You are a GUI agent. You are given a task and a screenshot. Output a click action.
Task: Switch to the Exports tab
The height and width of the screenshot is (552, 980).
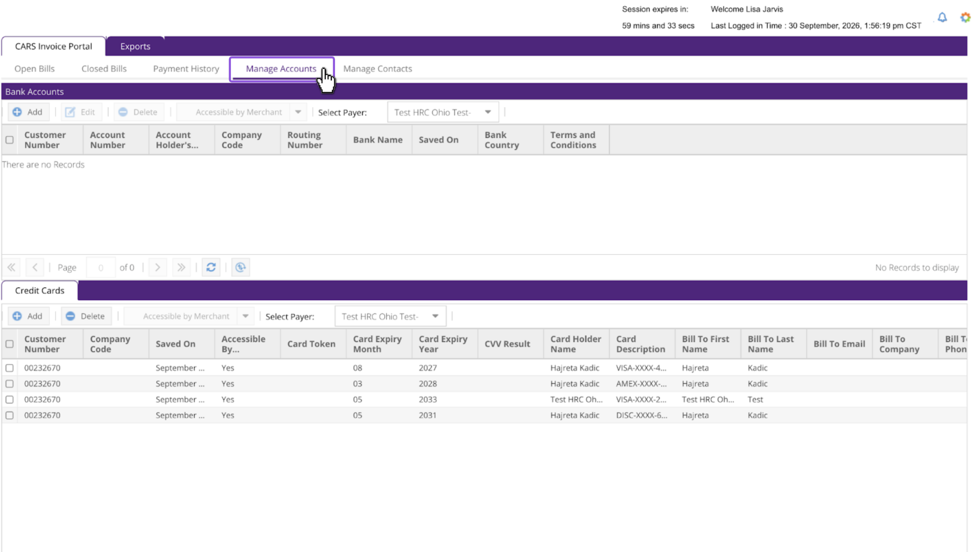coord(135,46)
